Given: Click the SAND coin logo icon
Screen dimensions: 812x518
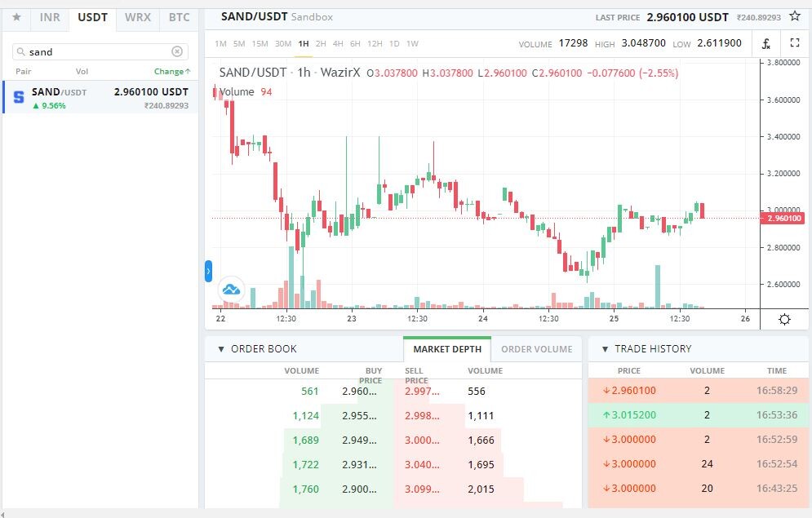Looking at the screenshot, I should coord(19,97).
